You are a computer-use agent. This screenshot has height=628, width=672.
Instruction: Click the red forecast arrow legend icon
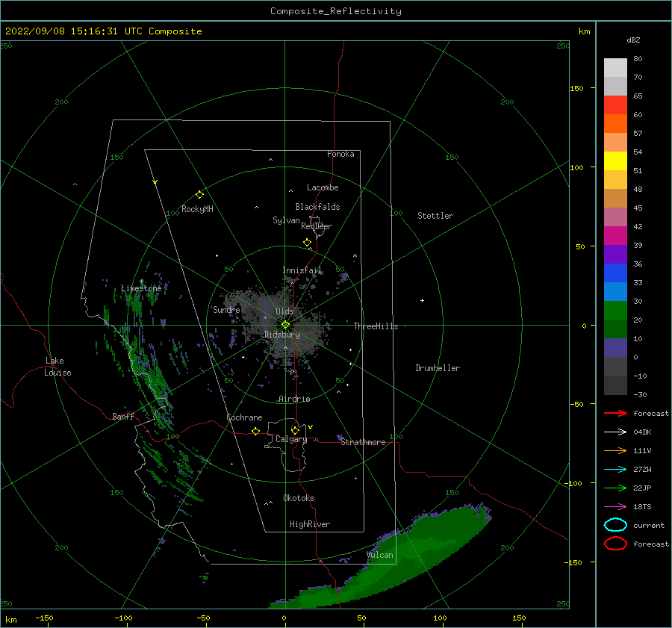pos(615,413)
